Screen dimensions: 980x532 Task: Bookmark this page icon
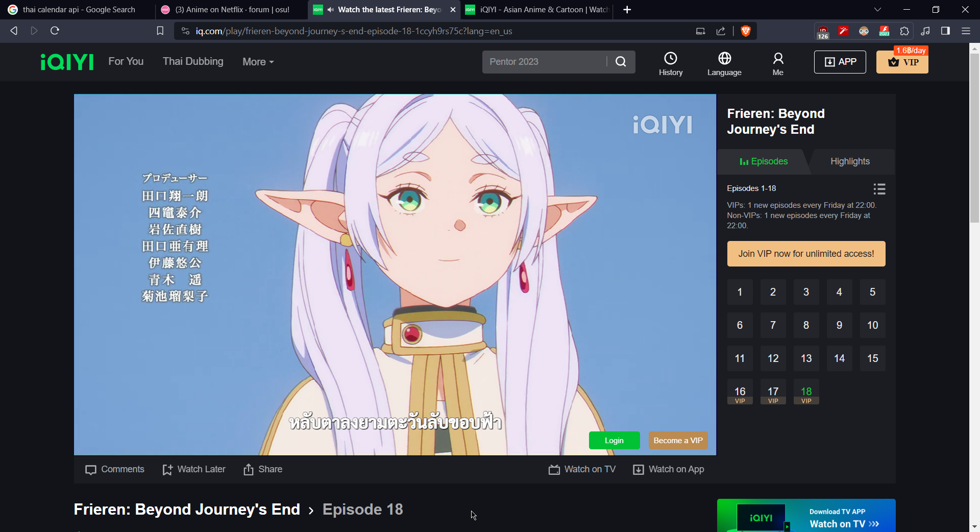coord(160,31)
